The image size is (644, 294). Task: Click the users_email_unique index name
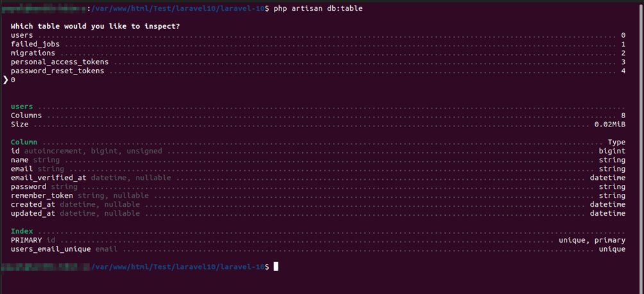(51, 248)
